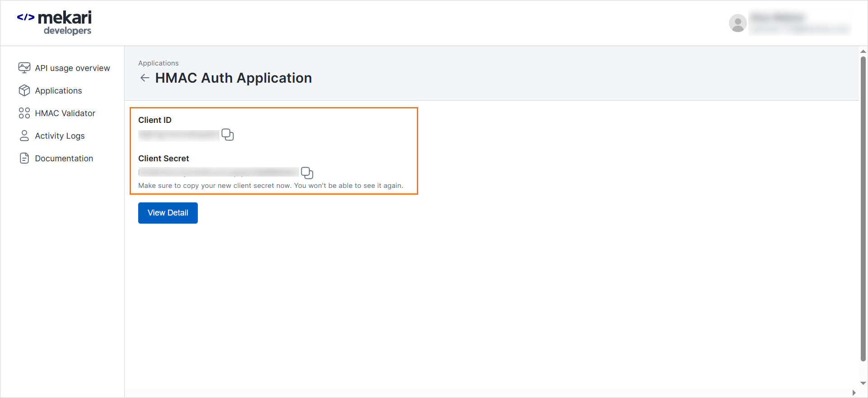Viewport: 868px width, 398px height.
Task: Click the vertical scrollbar thumb
Action: click(x=863, y=208)
